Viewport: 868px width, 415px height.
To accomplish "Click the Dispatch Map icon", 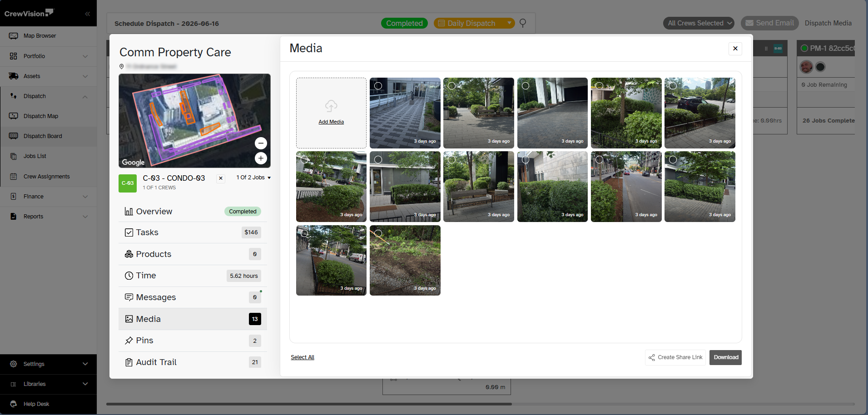I will tap(14, 116).
